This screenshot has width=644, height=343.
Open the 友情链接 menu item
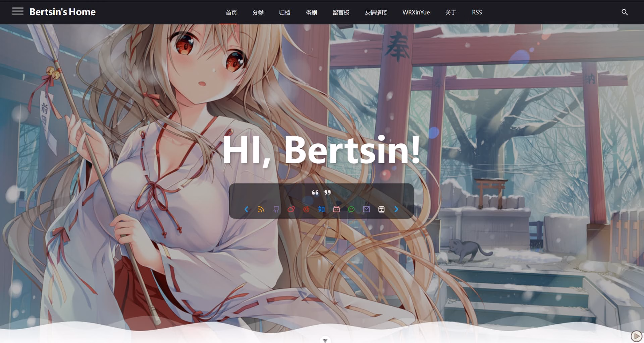click(x=376, y=12)
